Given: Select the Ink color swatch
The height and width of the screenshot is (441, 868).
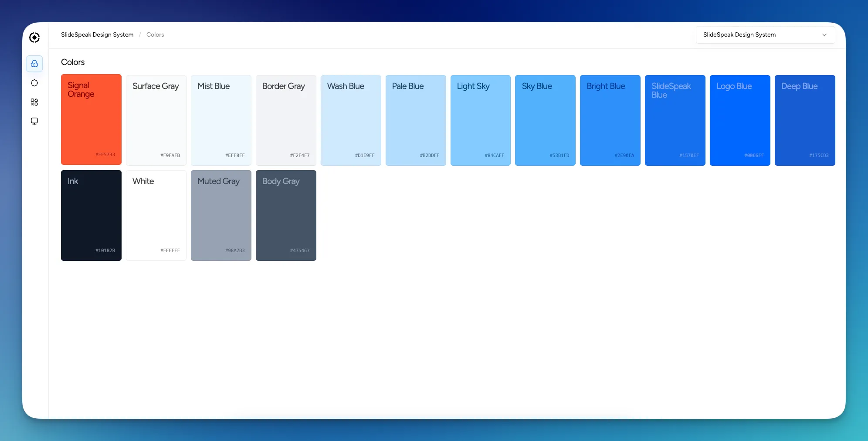Looking at the screenshot, I should tap(91, 215).
